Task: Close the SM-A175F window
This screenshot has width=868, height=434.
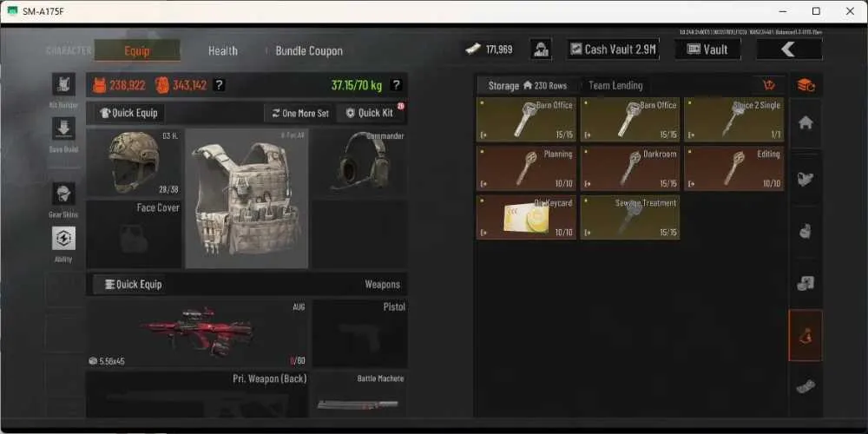Action: click(851, 11)
